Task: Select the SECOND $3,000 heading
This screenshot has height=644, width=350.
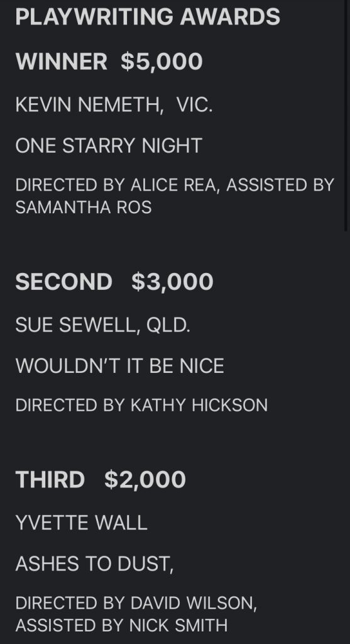Action: [x=114, y=282]
